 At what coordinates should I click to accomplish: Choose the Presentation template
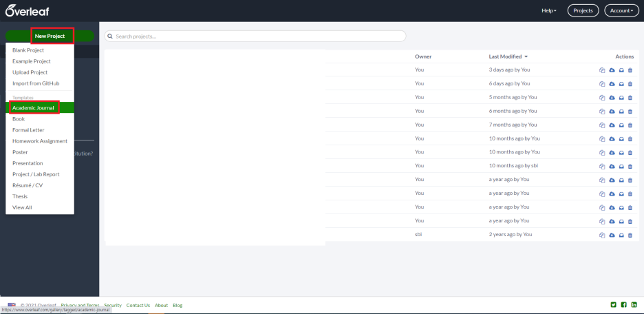(40, 163)
